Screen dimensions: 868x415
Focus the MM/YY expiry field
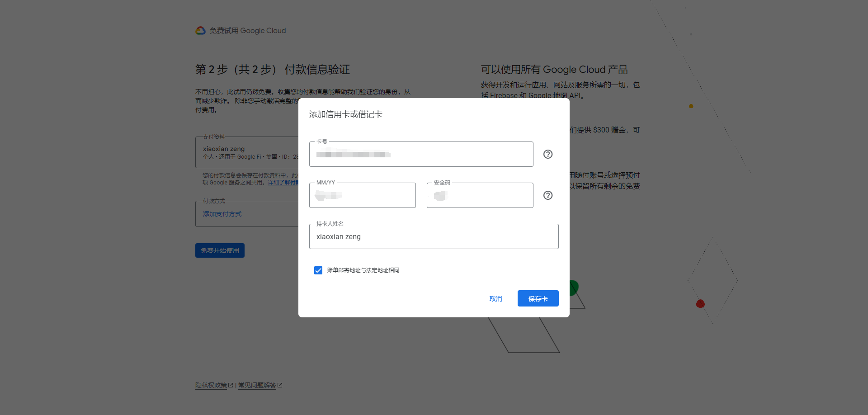point(363,195)
